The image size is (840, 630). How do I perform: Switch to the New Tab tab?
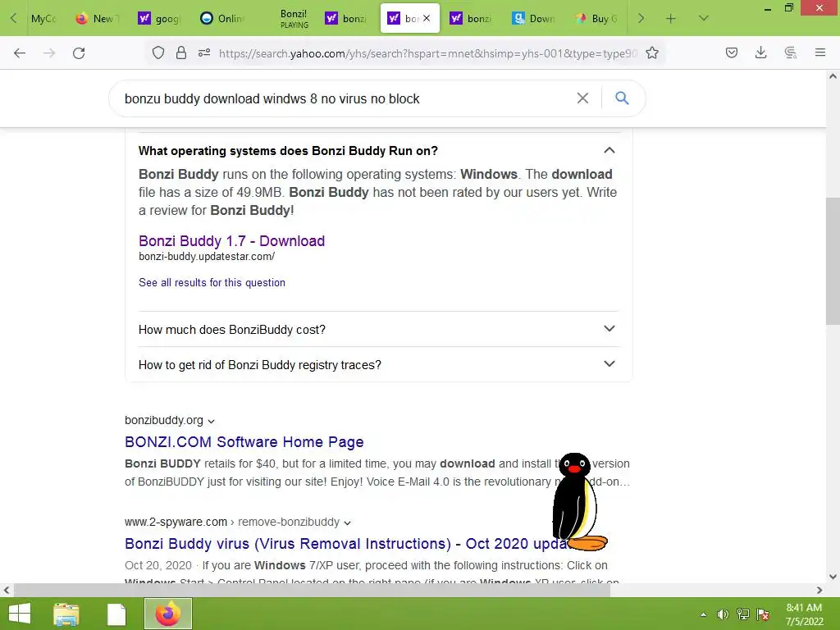click(98, 19)
